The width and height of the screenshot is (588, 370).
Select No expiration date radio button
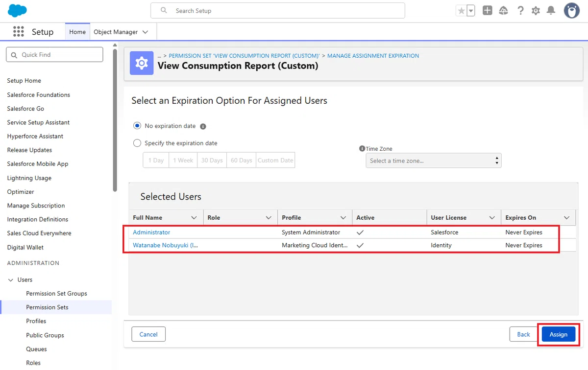(137, 126)
